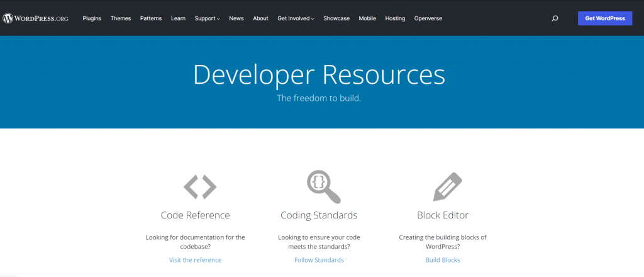Viewport: 644px width, 277px height.
Task: Open the search magnifier icon
Action: click(x=555, y=18)
